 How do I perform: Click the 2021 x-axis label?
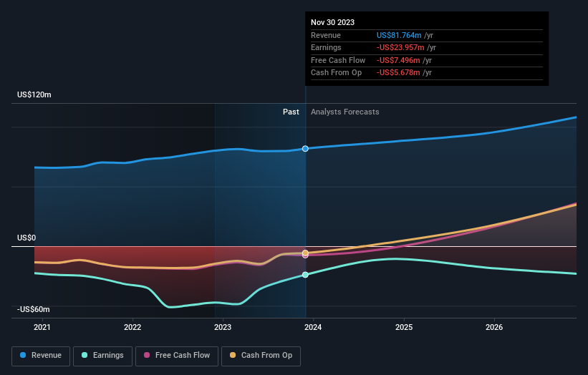pyautogui.click(x=42, y=328)
